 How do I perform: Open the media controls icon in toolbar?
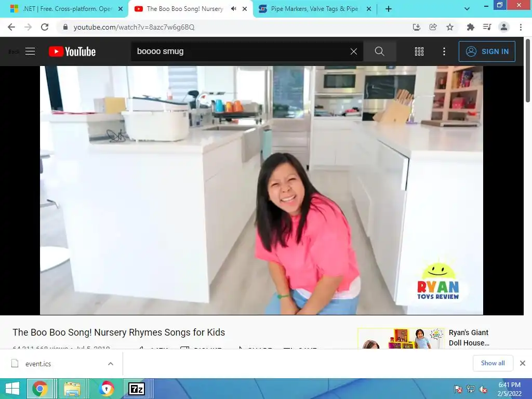(487, 27)
